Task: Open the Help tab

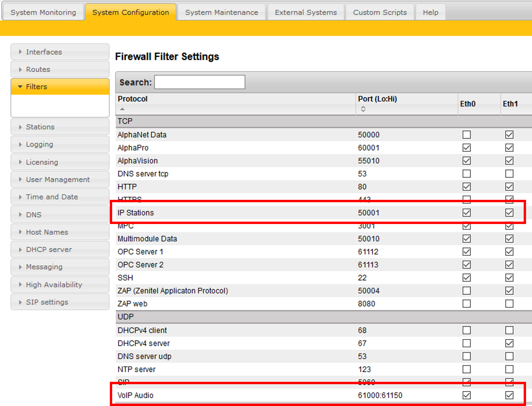Action: pyautogui.click(x=431, y=12)
